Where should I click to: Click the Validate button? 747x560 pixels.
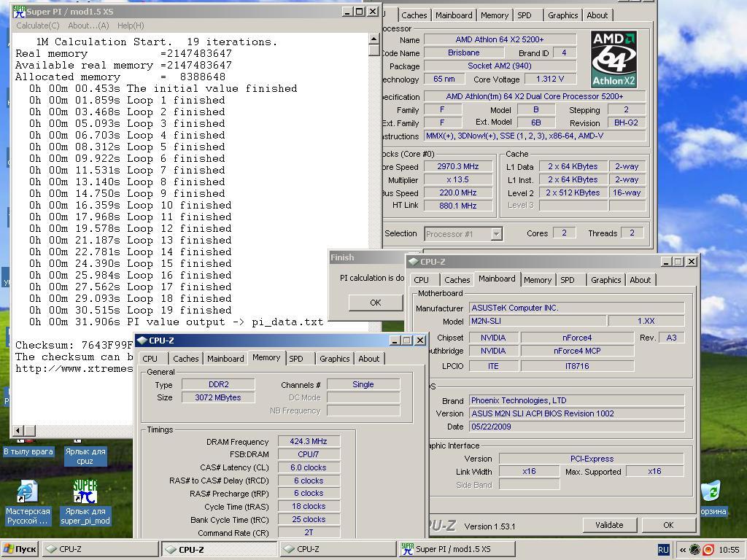(x=609, y=525)
